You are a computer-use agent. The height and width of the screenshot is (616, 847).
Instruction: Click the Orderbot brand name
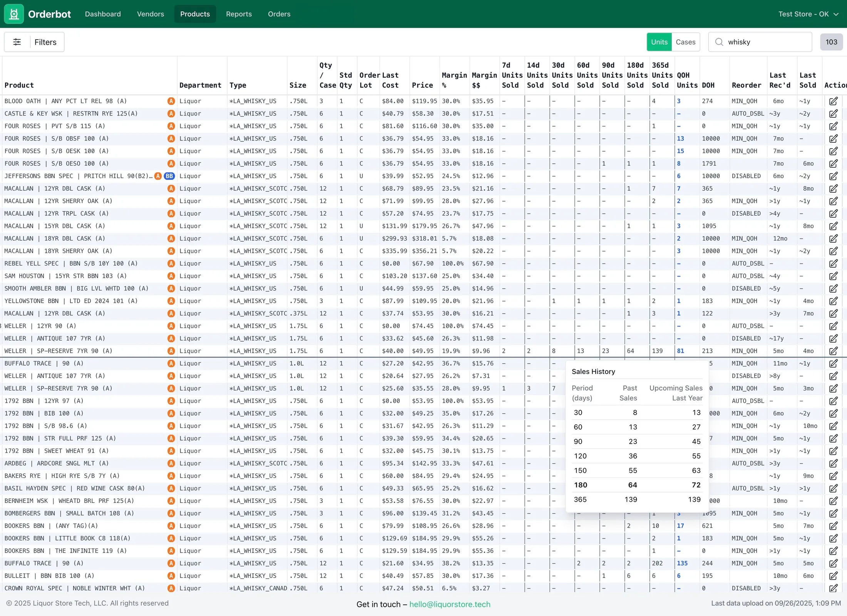point(49,14)
